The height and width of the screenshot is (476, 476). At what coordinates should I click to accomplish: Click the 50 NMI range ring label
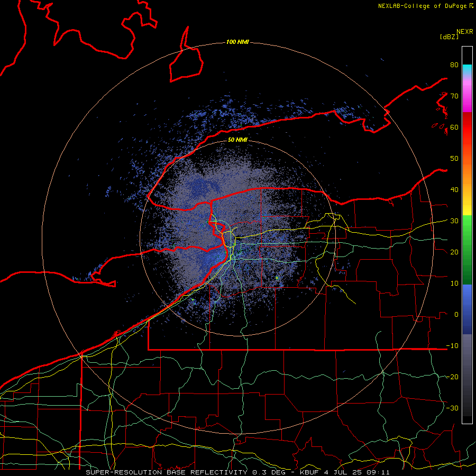click(237, 140)
